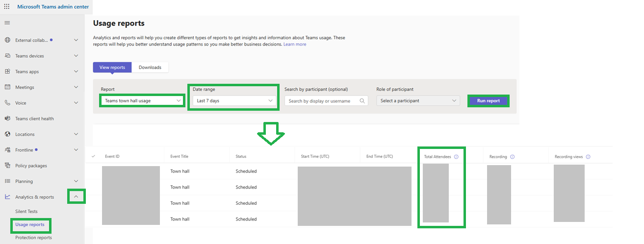This screenshot has height=244, width=644.
Task: Expand the Voice chevron
Action: [x=76, y=103]
